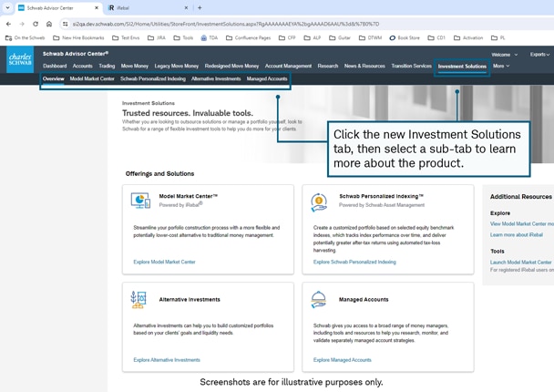Click the Managed Accounts card icon
The image size is (554, 392).
pyautogui.click(x=318, y=300)
